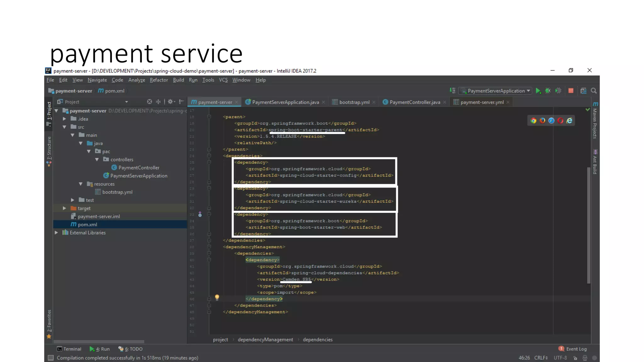Collapse all in Project panel
Screen dimensions: 644x362
(x=158, y=101)
